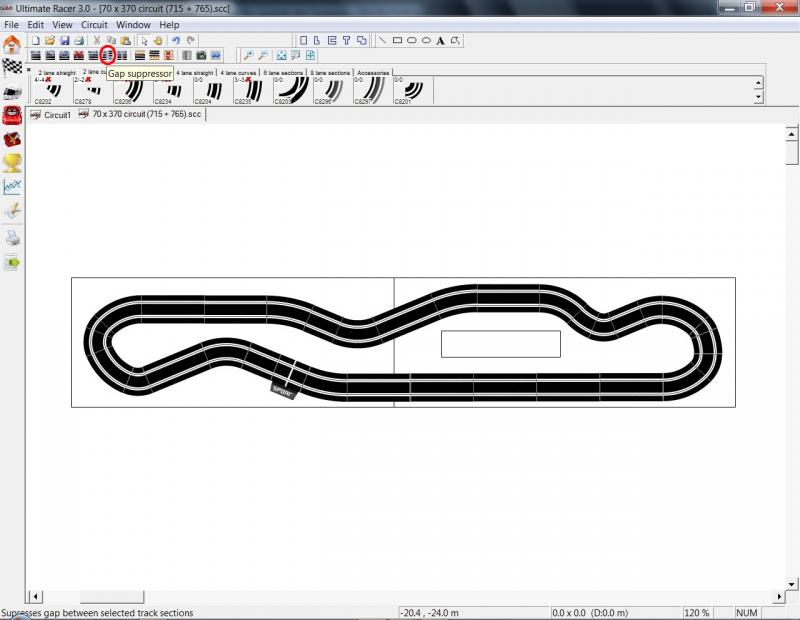Select the checkered race flag sidebar icon
The height and width of the screenshot is (620, 800).
(x=12, y=67)
